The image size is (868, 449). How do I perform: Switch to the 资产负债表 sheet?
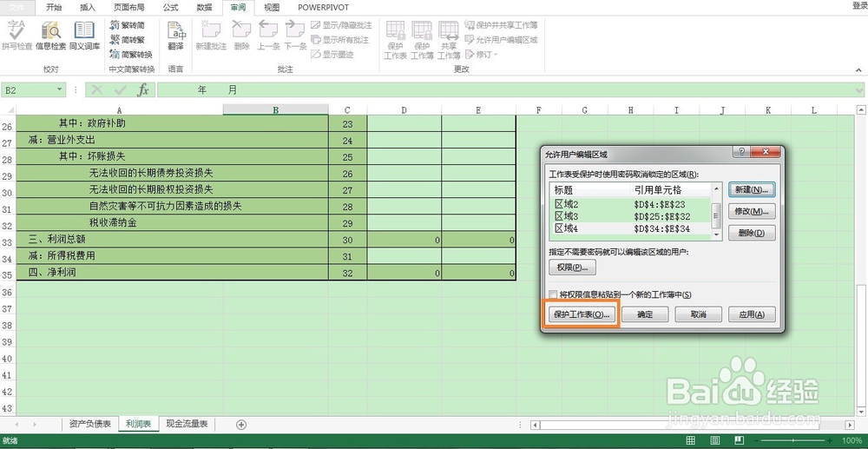[x=89, y=424]
